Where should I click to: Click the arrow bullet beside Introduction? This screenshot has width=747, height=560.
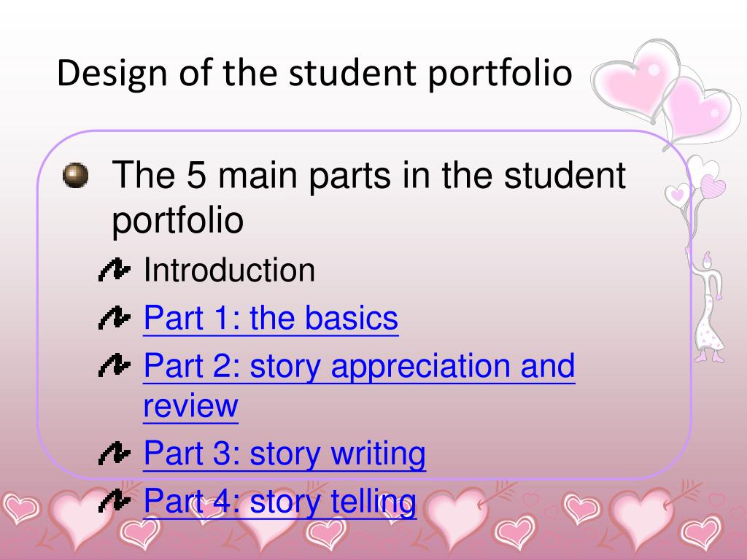point(114,270)
